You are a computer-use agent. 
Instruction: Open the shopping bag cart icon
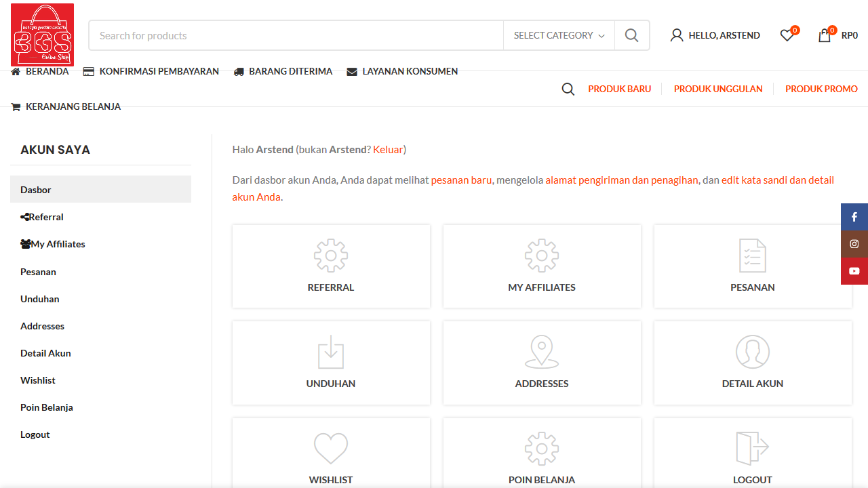(x=825, y=35)
